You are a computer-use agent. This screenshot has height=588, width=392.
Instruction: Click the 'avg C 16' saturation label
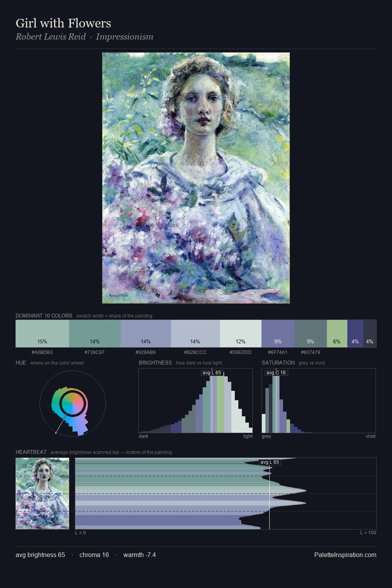[276, 373]
